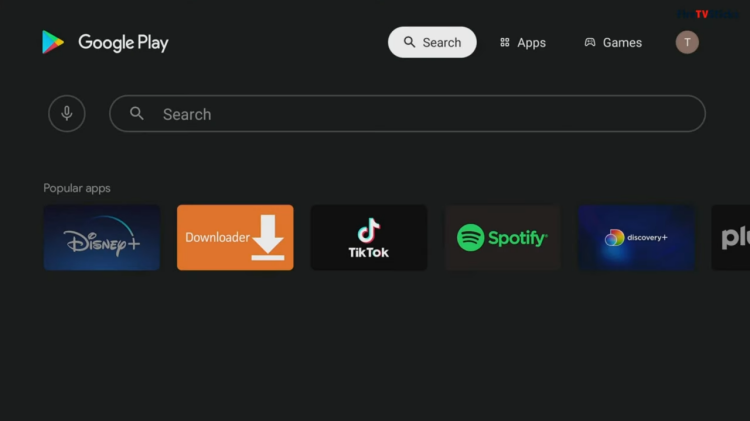
Task: Switch to the Apps tab
Action: point(523,42)
